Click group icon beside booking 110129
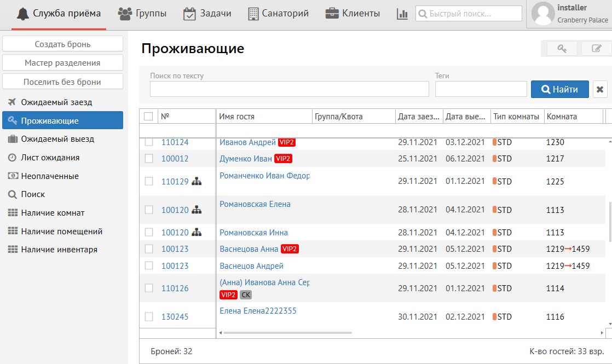The width and height of the screenshot is (612, 364). click(197, 181)
